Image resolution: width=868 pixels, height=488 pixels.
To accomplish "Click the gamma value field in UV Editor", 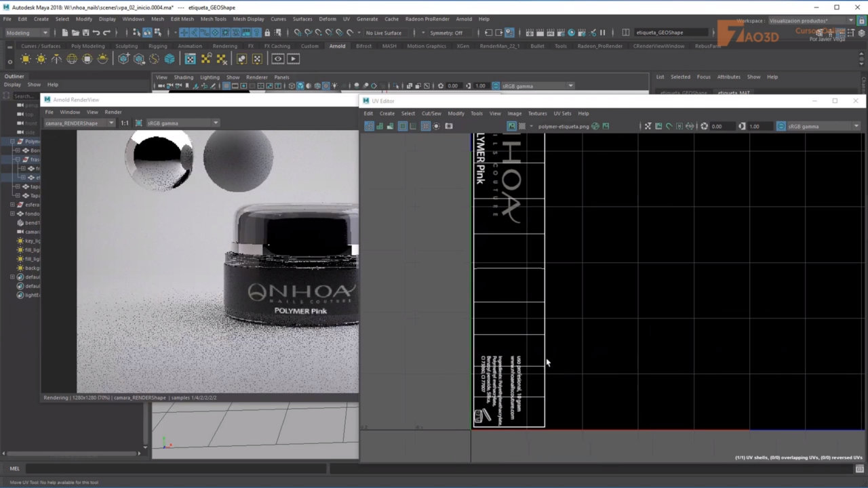I will [x=760, y=126].
